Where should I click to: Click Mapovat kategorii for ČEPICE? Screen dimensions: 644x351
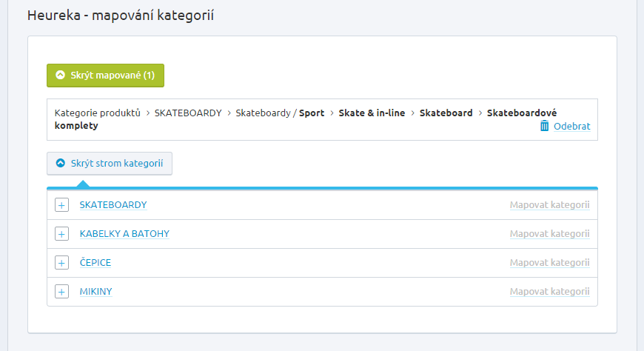(x=549, y=262)
